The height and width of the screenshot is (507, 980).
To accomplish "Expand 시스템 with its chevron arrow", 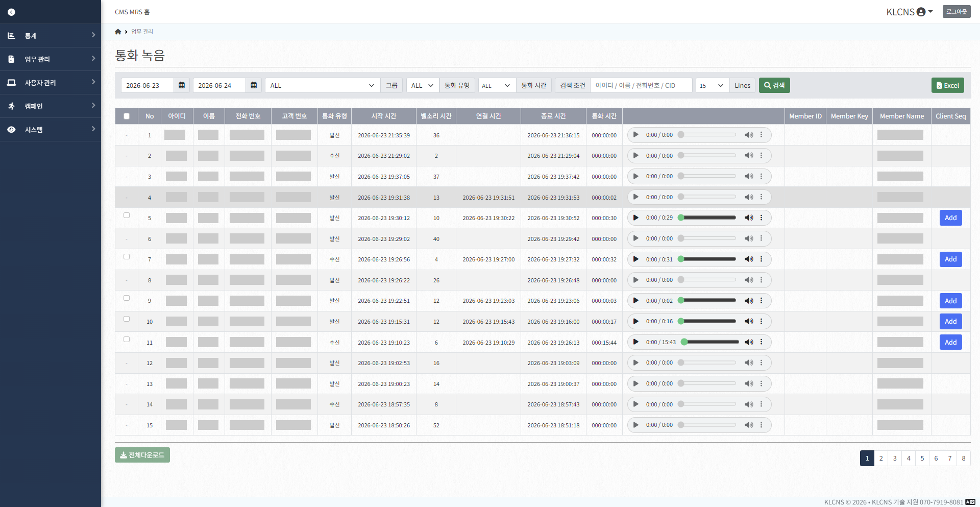I will [x=93, y=129].
